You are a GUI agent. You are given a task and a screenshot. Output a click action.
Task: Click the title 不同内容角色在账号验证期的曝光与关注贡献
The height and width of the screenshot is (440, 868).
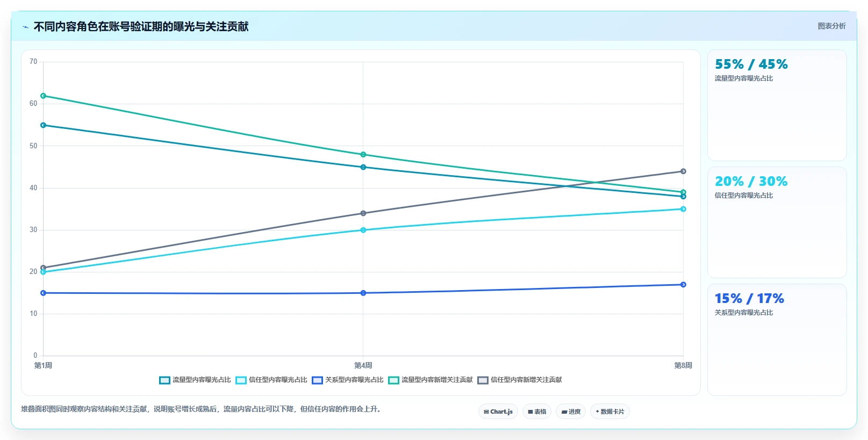coord(141,26)
